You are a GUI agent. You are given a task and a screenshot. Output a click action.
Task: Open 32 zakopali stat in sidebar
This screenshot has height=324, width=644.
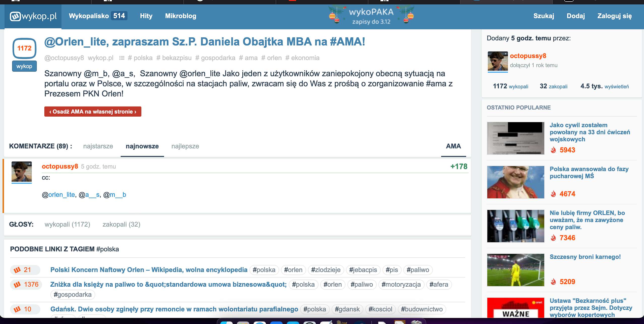point(554,86)
